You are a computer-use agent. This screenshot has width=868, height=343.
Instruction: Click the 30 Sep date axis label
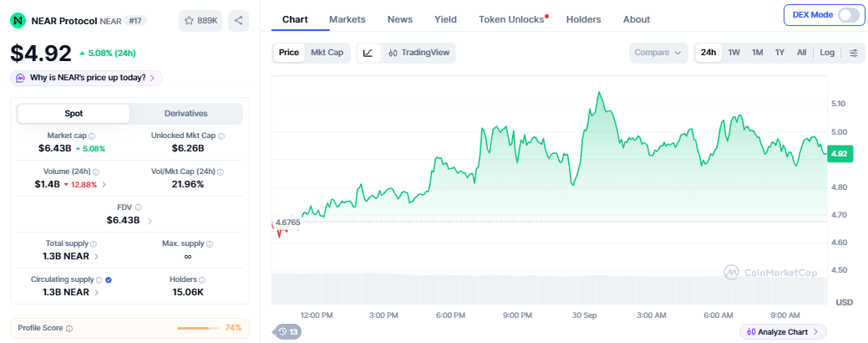click(x=584, y=315)
